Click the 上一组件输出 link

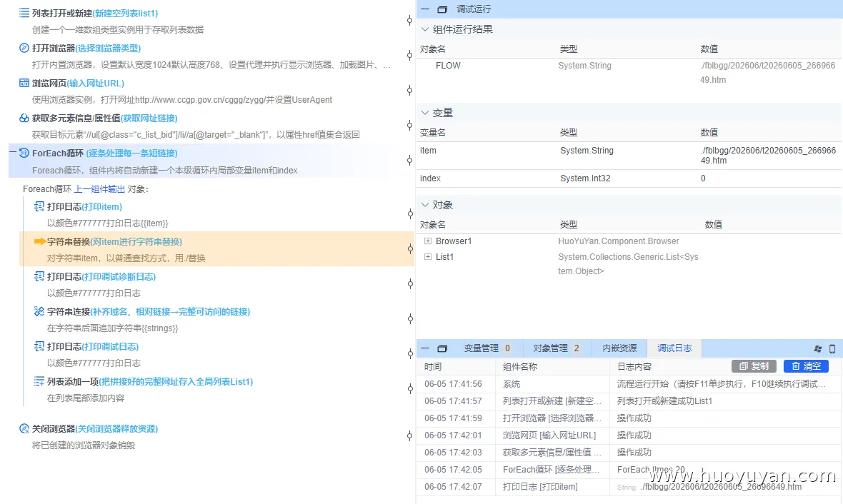click(99, 188)
